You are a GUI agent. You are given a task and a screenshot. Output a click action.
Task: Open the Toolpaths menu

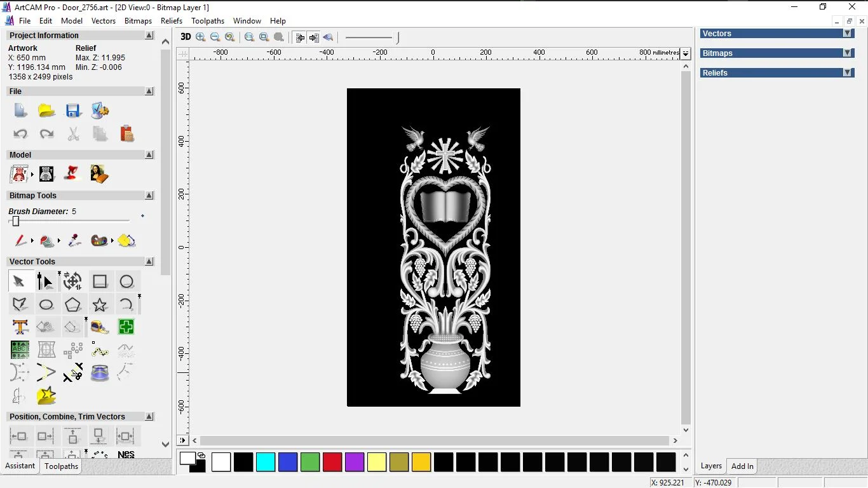coord(208,21)
